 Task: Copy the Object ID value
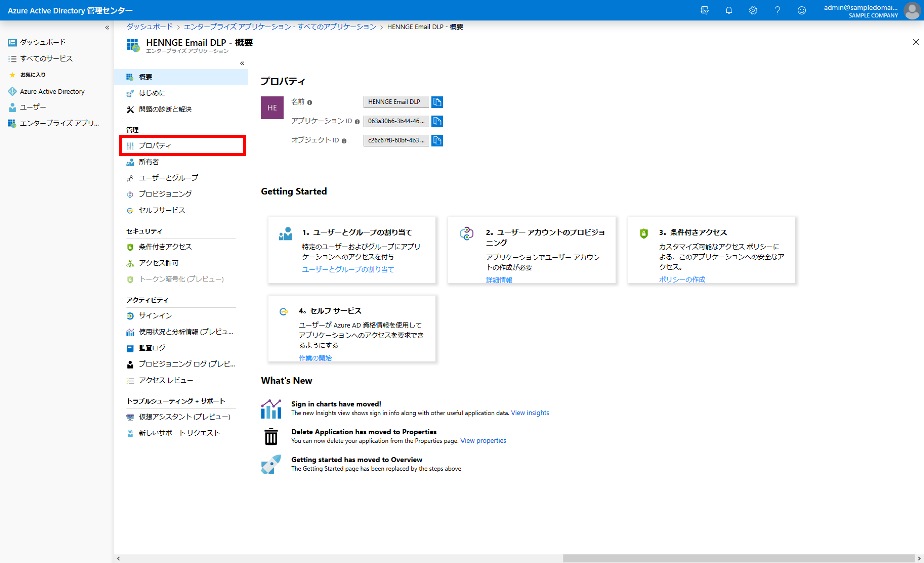(437, 140)
